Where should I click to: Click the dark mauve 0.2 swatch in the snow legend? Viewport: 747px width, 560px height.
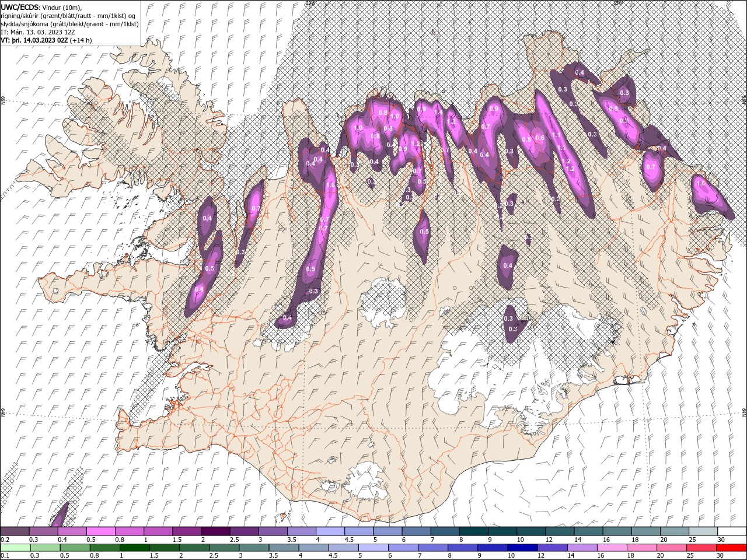tap(15, 531)
